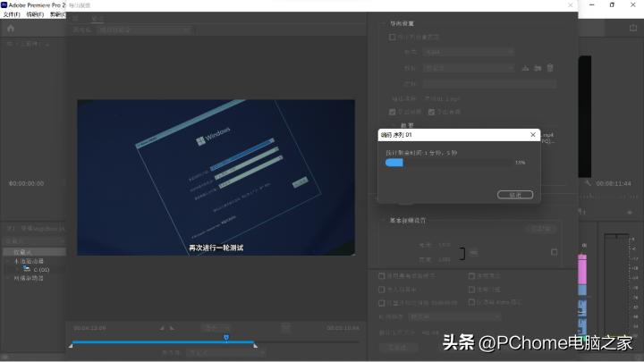Click the Comments input field
The height and width of the screenshot is (362, 644).
[x=489, y=84]
